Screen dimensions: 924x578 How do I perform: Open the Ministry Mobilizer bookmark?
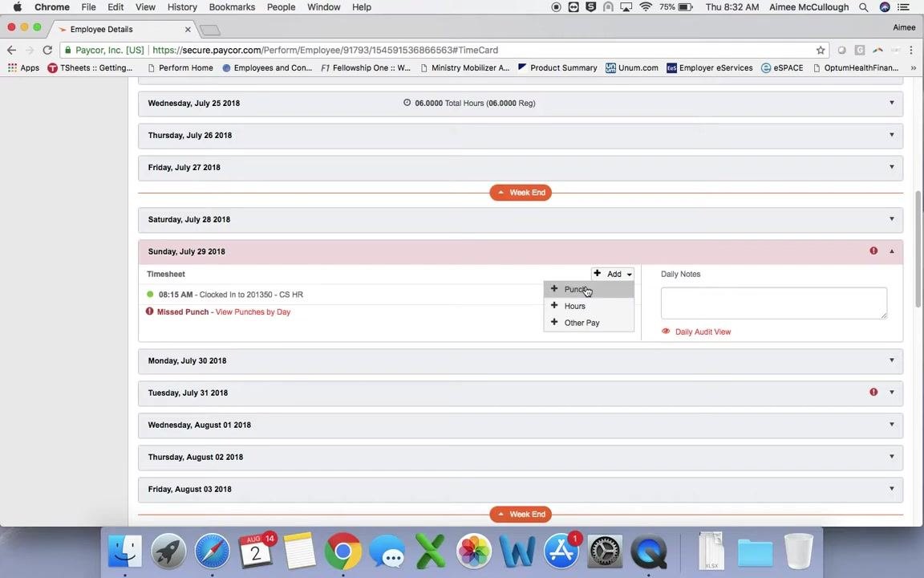click(464, 67)
